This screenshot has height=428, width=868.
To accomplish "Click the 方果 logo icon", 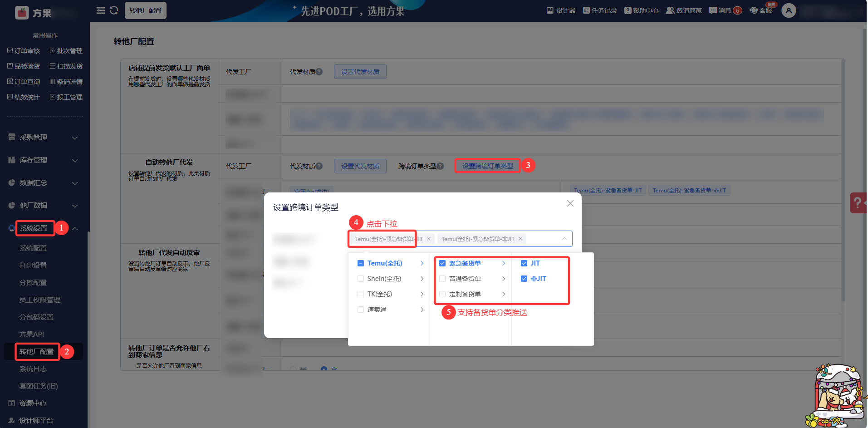I will (x=21, y=12).
